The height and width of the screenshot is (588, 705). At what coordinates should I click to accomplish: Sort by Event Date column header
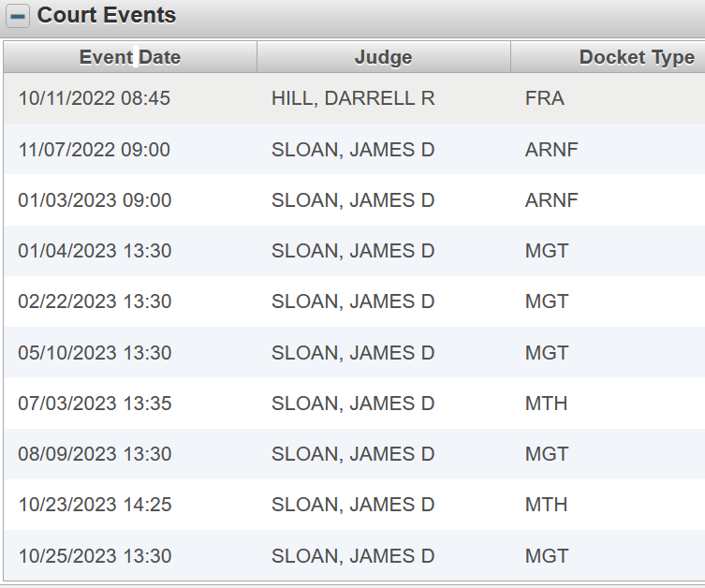(x=129, y=57)
